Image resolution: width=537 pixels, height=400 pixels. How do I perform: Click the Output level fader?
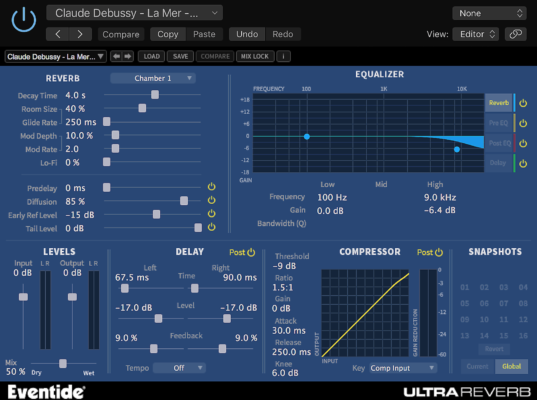point(72,297)
